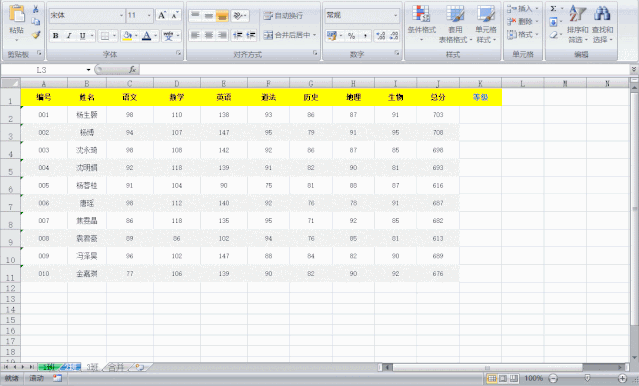Open 条件格式 conditional formatting
The width and height of the screenshot is (639, 386).
click(421, 24)
